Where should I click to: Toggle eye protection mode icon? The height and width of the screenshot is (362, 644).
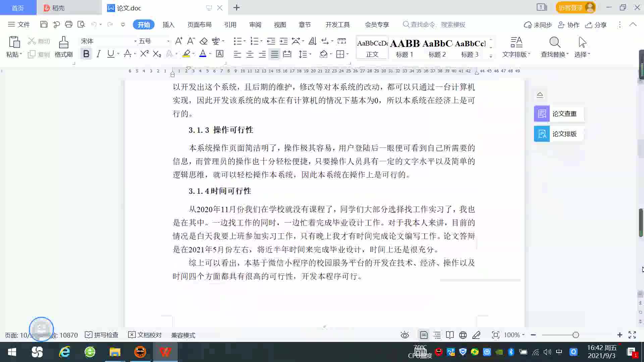tap(405, 335)
